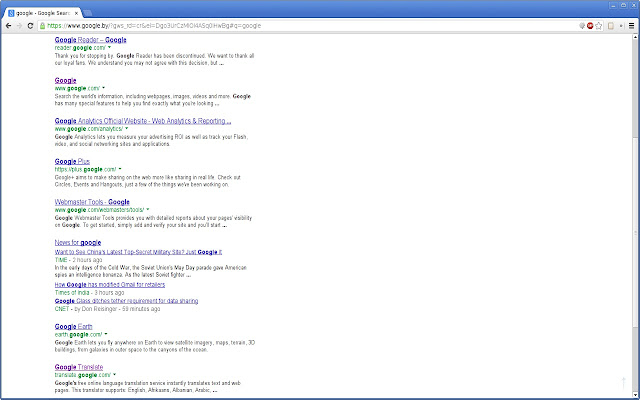
Task: Click the faint scroll-to-top arrow at bottom right
Action: (624, 384)
